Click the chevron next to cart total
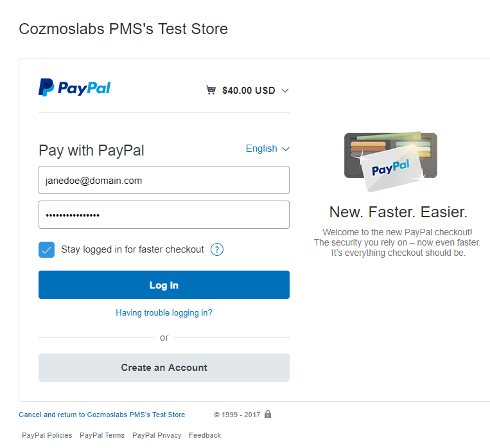 285,91
